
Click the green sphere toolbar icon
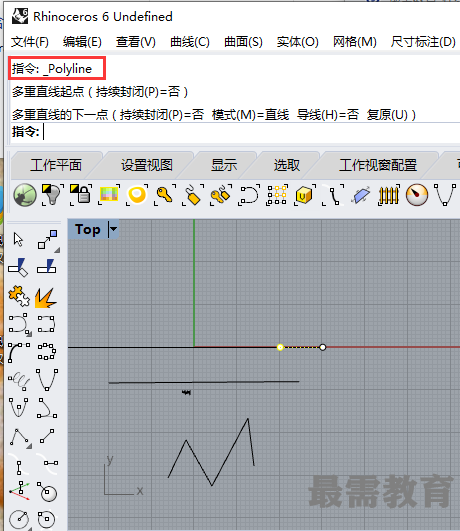tap(25, 195)
